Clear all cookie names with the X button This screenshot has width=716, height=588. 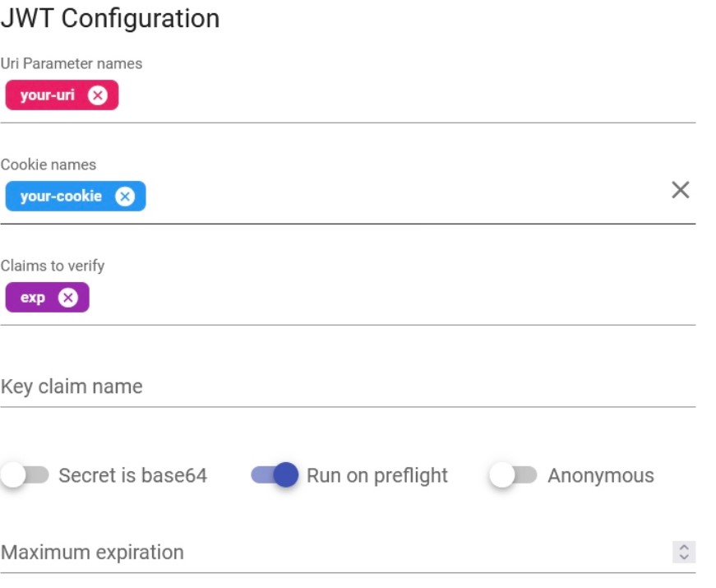pyautogui.click(x=680, y=191)
